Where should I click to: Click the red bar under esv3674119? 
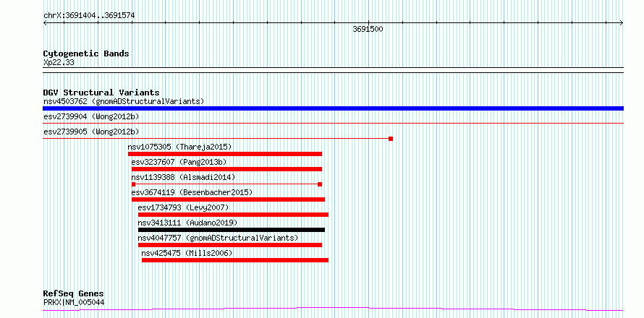tap(228, 199)
